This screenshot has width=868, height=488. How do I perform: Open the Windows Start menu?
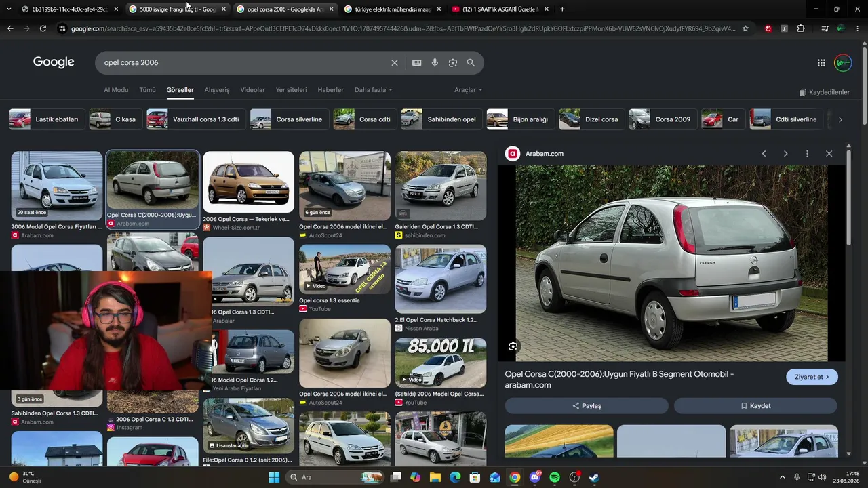274,477
